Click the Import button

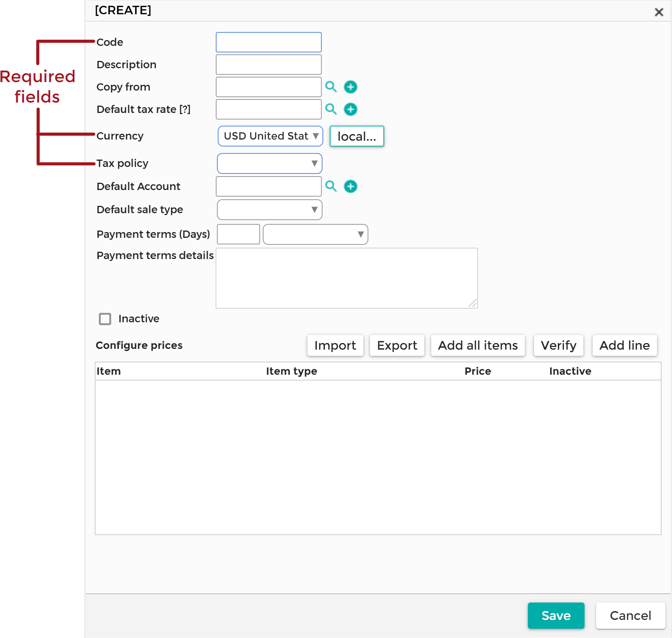point(335,345)
